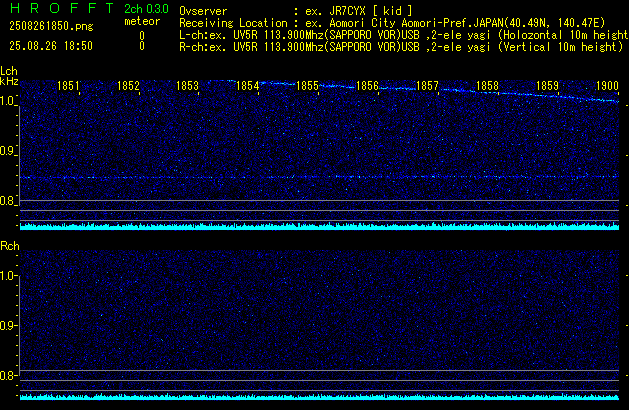
Task: Click the Lch cyan signal level strip
Action: pyautogui.click(x=319, y=226)
